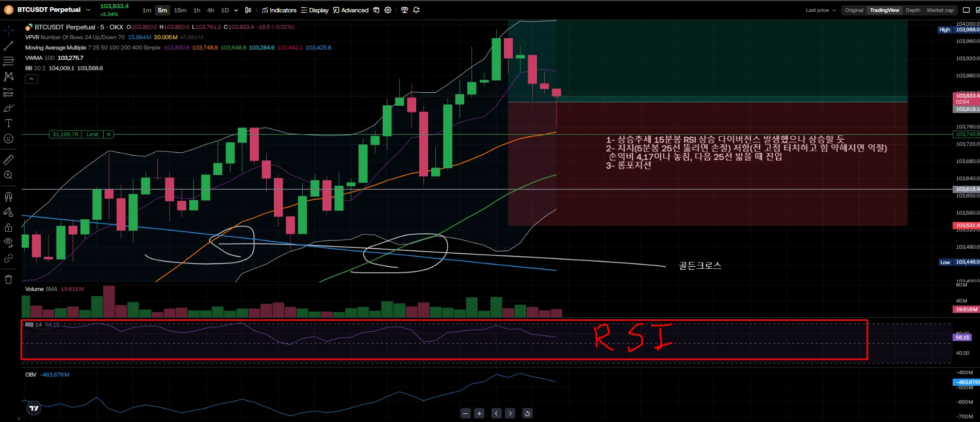Image resolution: width=980 pixels, height=422 pixels.
Task: Open the Indicators panel
Action: point(279,10)
